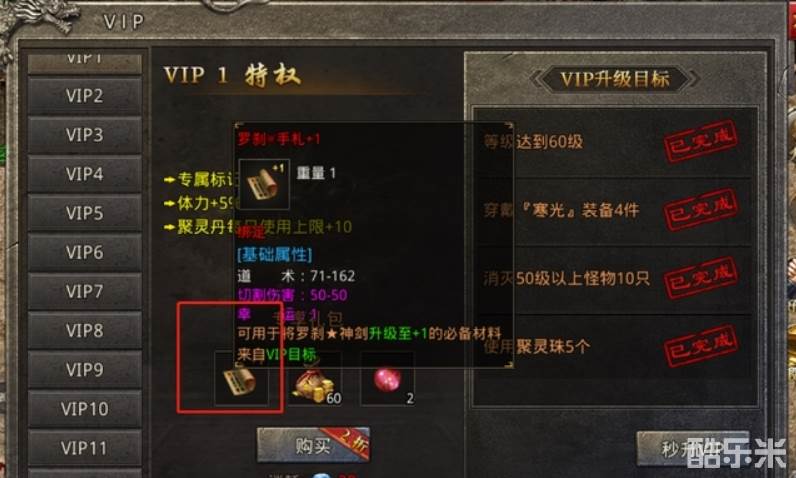Click the 穿戴『寒光』装备4件 goal row
Viewport: 796px width, 478px height.
pos(613,211)
